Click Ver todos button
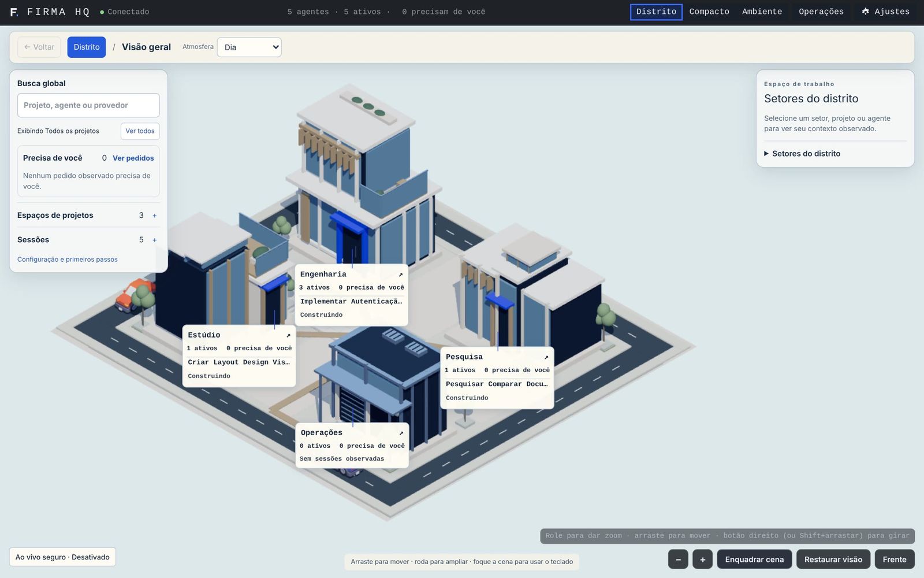 (x=140, y=131)
